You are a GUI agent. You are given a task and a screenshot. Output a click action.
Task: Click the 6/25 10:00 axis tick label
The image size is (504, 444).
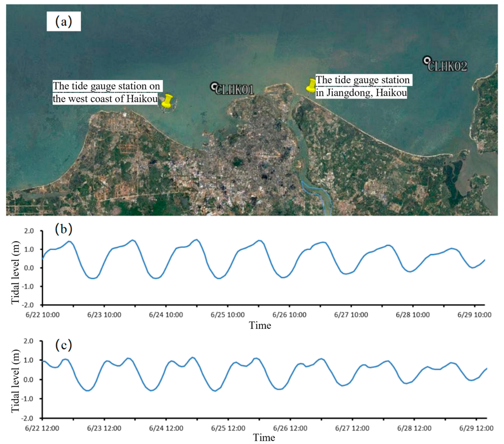[227, 315]
